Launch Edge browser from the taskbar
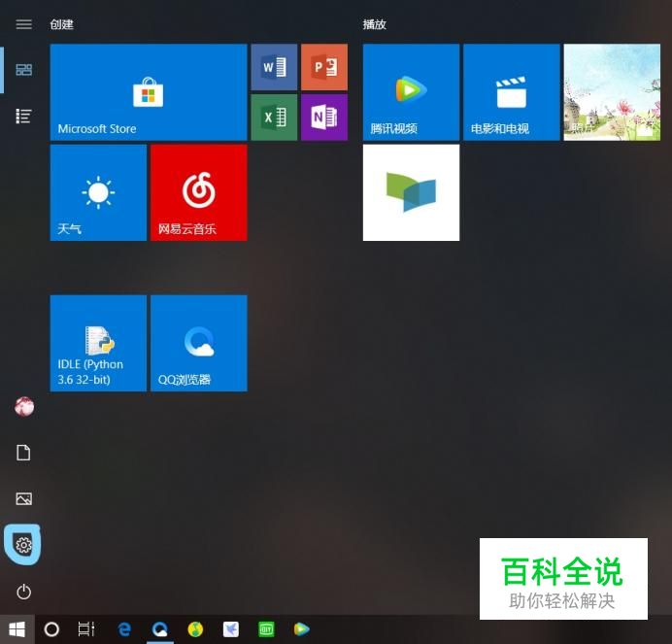The width and height of the screenshot is (672, 644). (124, 629)
